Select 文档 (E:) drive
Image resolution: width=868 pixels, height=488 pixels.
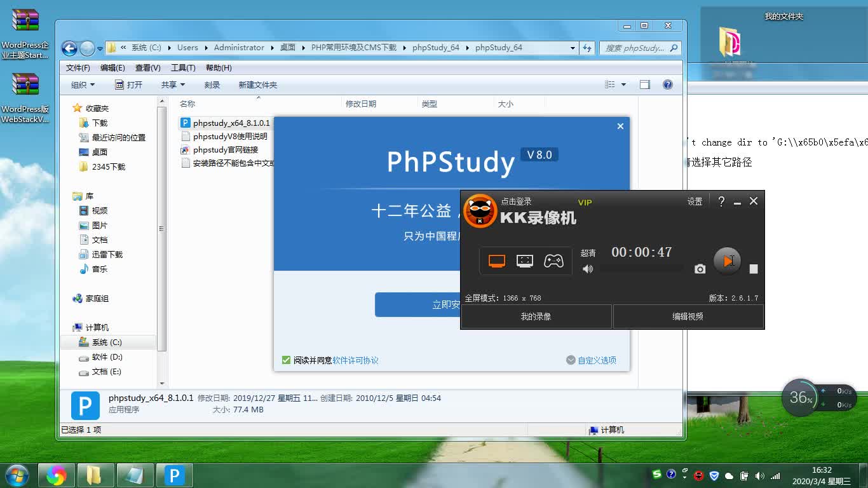click(100, 372)
